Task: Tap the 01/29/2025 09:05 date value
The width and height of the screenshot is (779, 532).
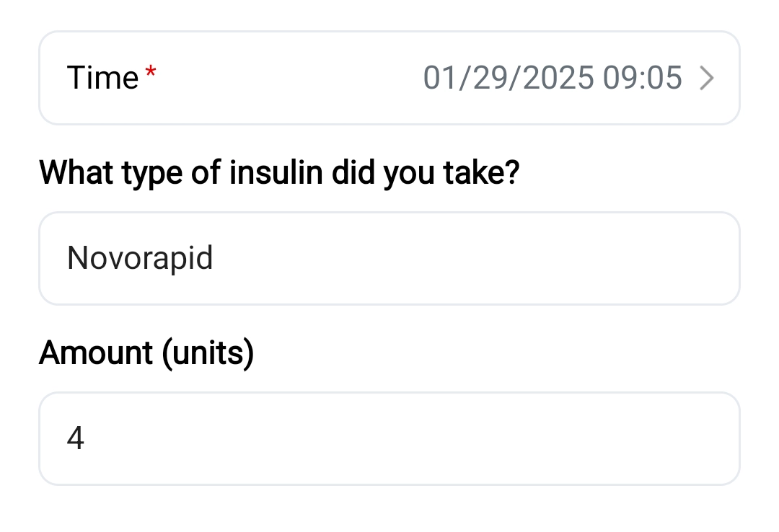Action: 552,78
